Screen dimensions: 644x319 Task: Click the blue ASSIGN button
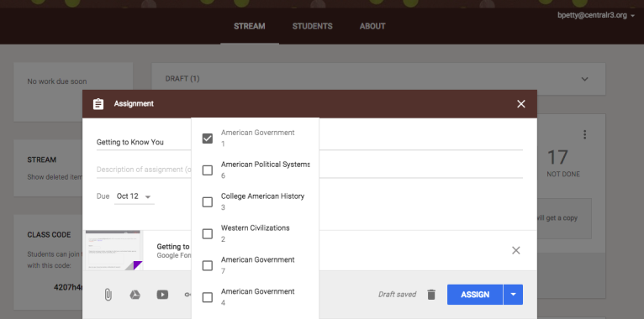(x=475, y=295)
